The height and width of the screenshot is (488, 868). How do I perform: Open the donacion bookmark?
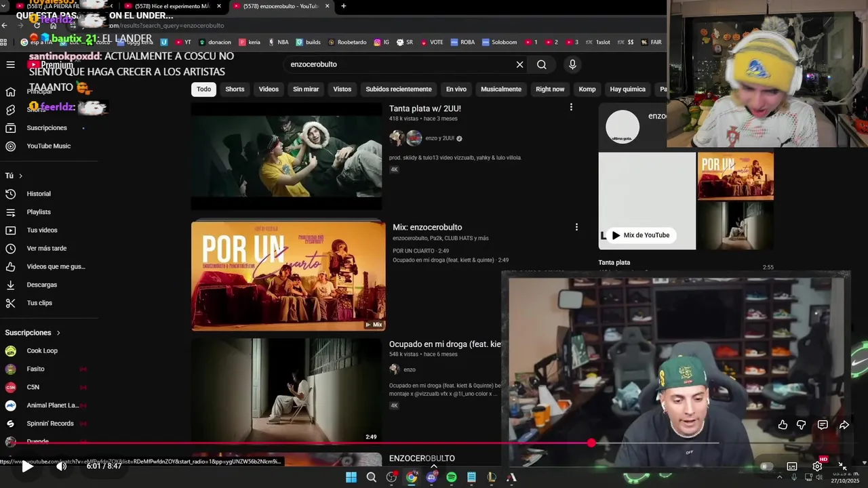[x=214, y=42]
